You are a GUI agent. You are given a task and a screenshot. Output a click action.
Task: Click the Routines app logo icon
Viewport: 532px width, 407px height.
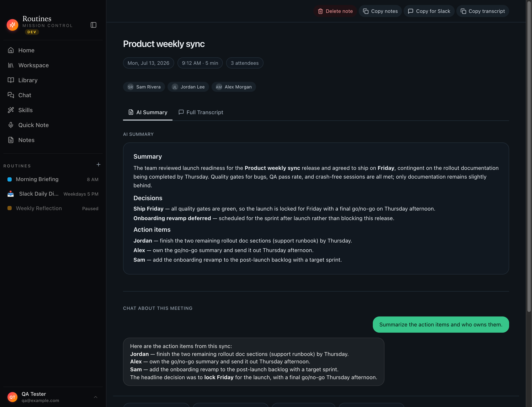tap(12, 25)
